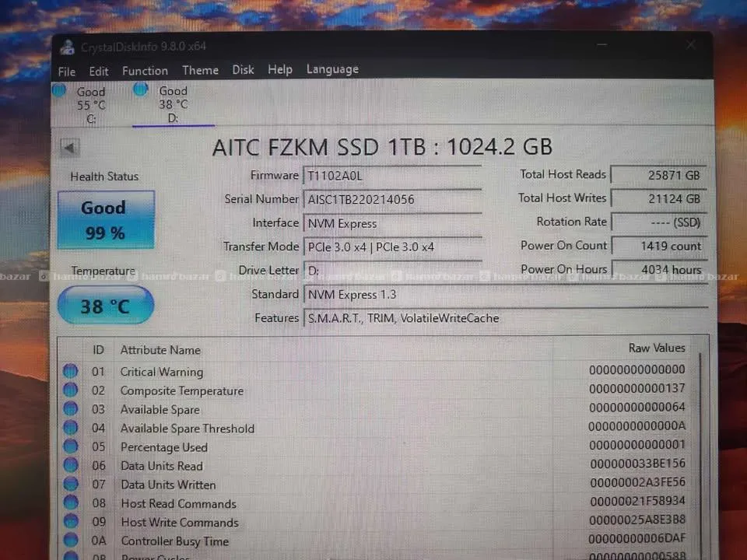This screenshot has width=747, height=560.
Task: Click the Total Host Writes value 21124 GB
Action: pos(658,198)
